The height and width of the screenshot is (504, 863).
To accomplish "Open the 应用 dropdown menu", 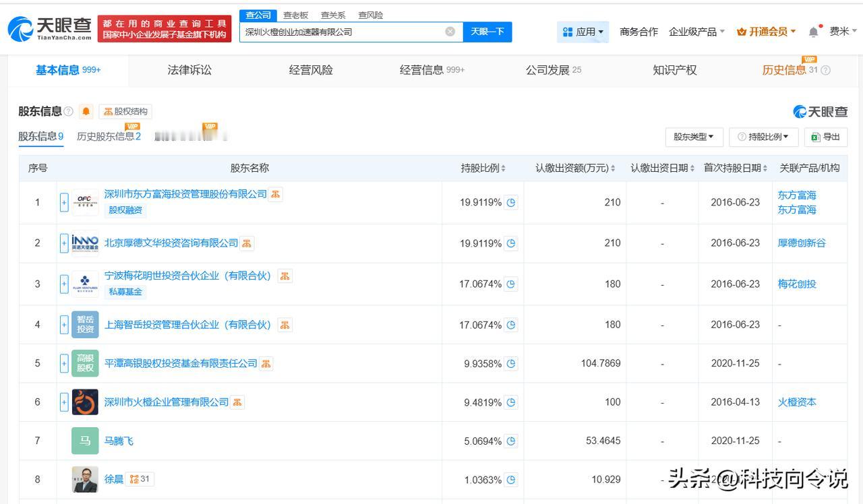I will tap(583, 32).
